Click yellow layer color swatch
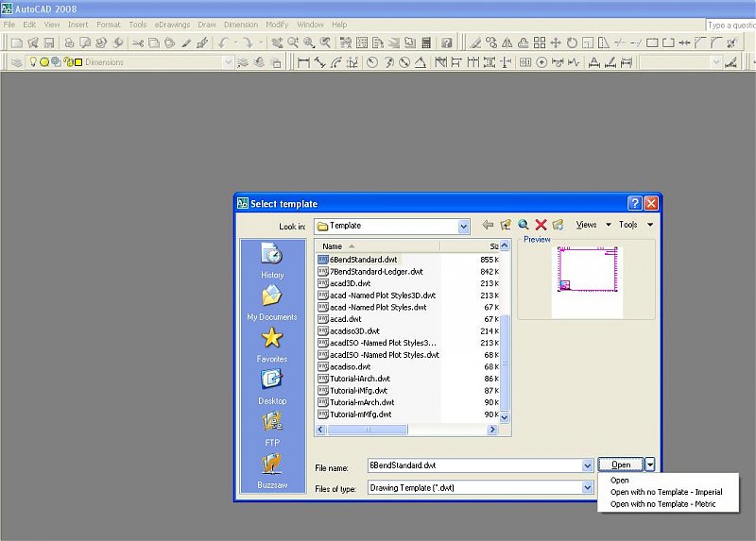The width and height of the screenshot is (756, 541). (78, 62)
